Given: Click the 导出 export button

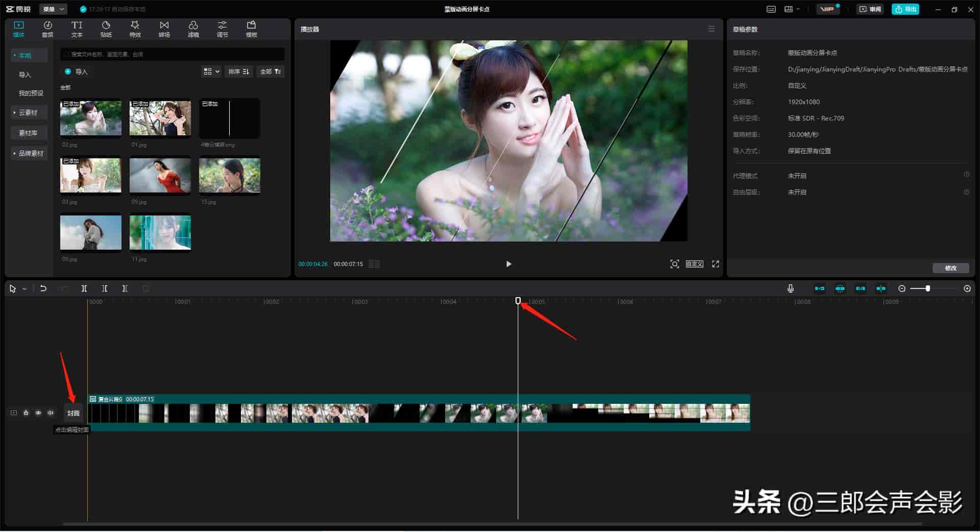Looking at the screenshot, I should tap(905, 9).
